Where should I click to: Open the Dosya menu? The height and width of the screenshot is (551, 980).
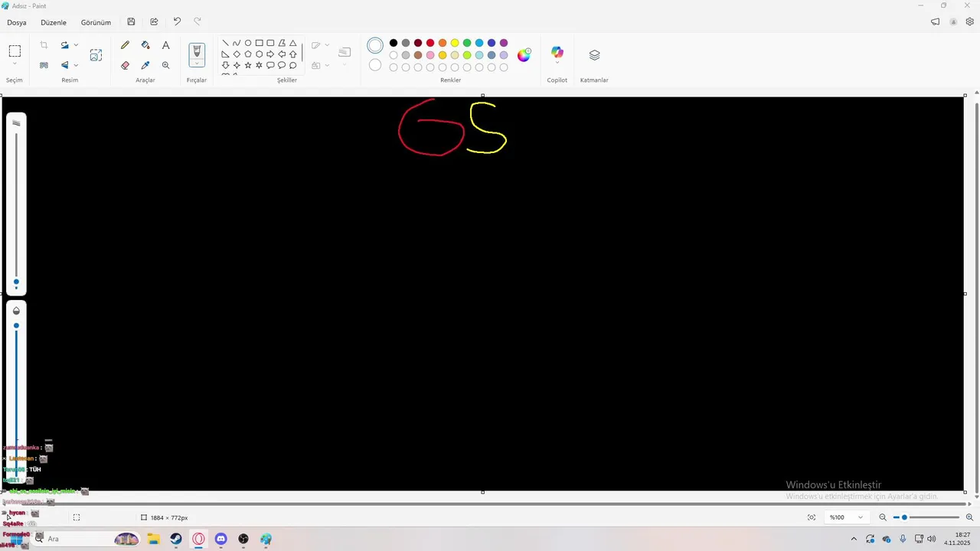(17, 22)
